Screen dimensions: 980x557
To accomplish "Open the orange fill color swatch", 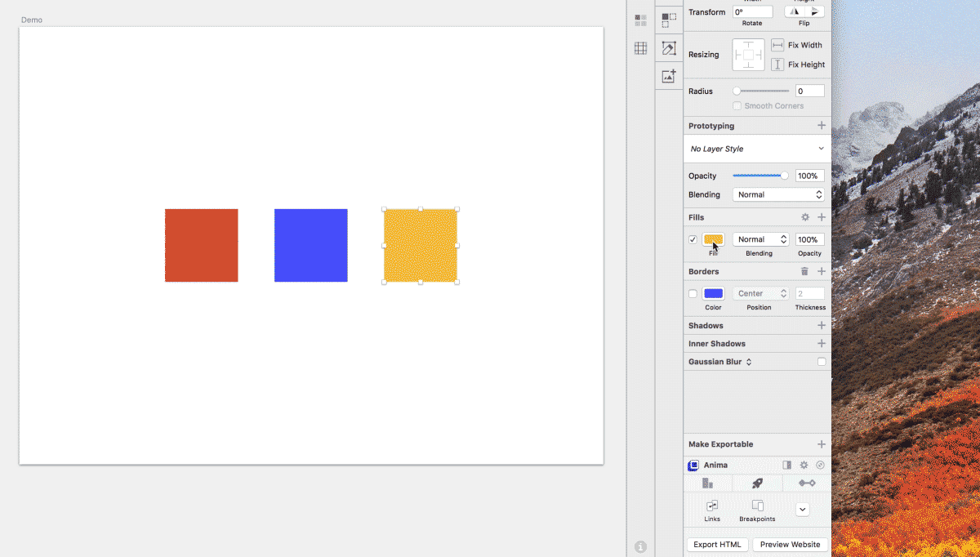I will tap(713, 239).
